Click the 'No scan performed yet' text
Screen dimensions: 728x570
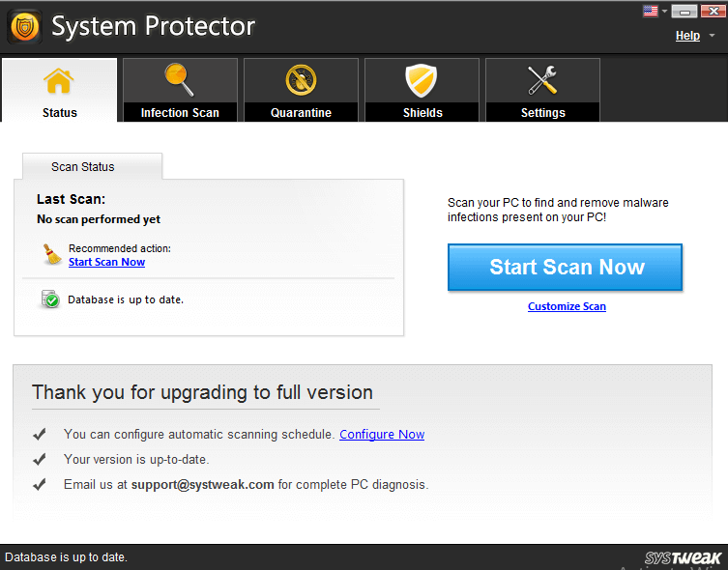[99, 219]
